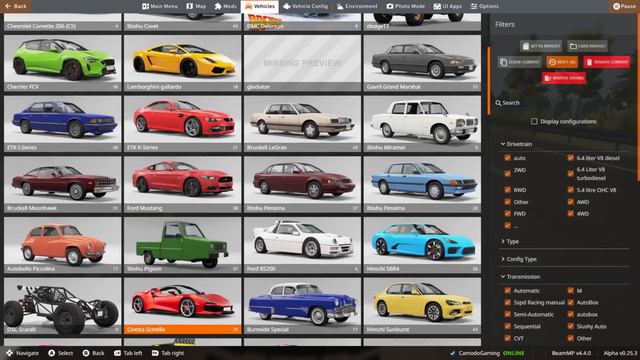
Task: Select the white Ford RS200 thumbnail
Action: tap(302, 245)
